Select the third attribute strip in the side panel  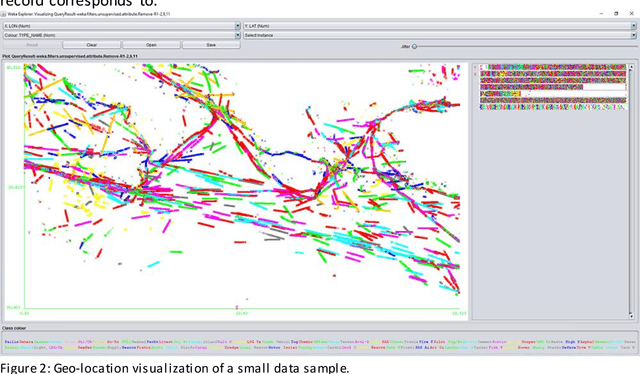[x=553, y=80]
